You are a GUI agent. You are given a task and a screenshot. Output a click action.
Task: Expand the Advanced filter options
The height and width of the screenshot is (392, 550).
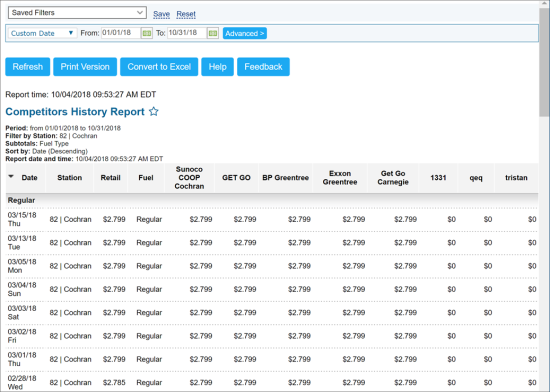(x=245, y=33)
